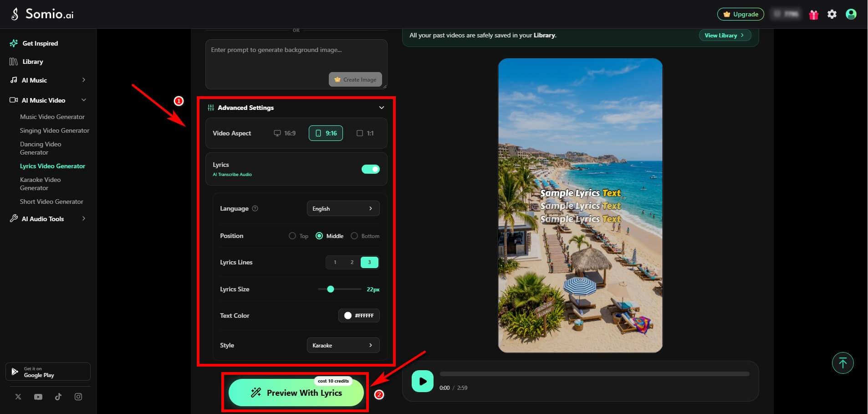The width and height of the screenshot is (868, 414).
Task: Set lyrics lines to 3
Action: coord(369,262)
